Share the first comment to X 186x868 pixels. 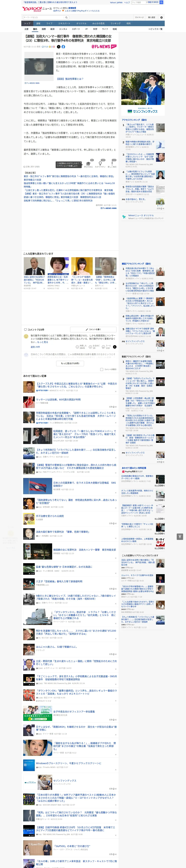(114, 347)
